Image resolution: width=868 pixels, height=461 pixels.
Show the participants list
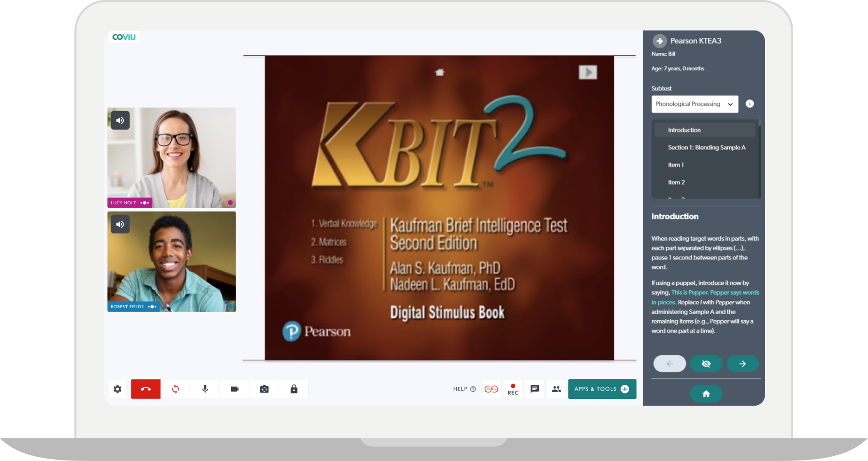coord(556,389)
